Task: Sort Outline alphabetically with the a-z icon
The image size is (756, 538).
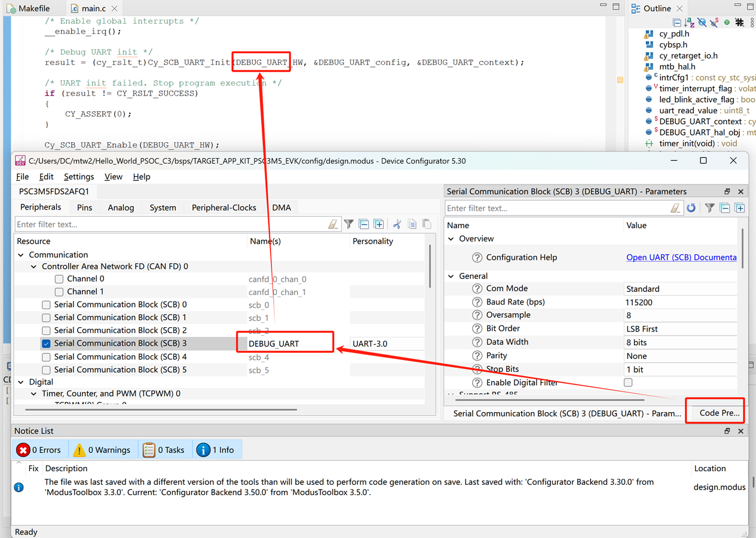Action: (689, 23)
